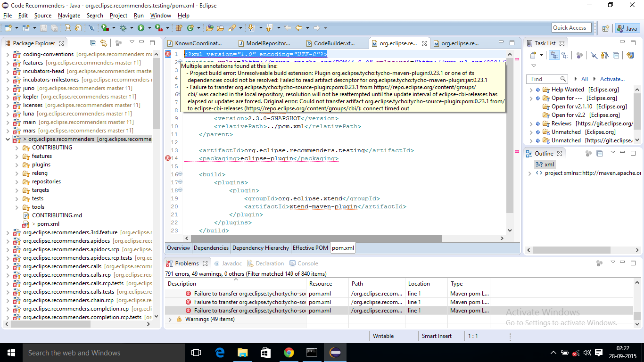Viewport: 644px width, 362px height.
Task: Toggle Hide Completed Tasks in Task List
Action: click(x=594, y=55)
